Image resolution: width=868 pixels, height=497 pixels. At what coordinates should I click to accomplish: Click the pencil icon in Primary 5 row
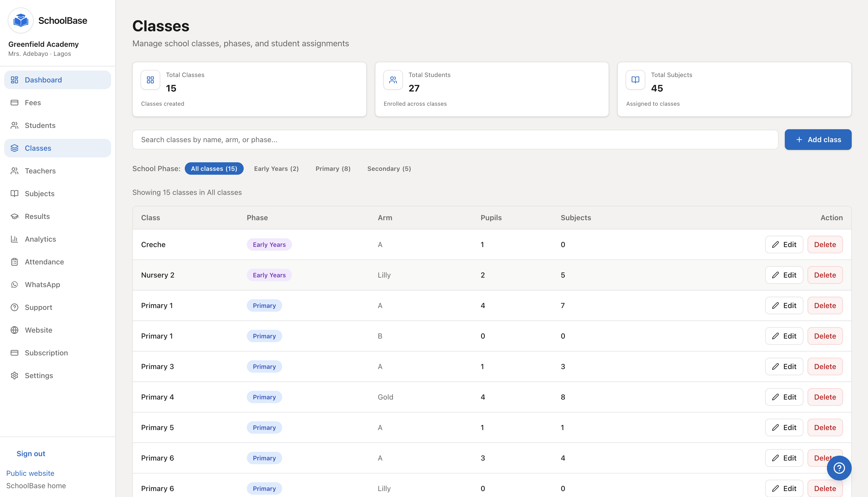tap(775, 427)
